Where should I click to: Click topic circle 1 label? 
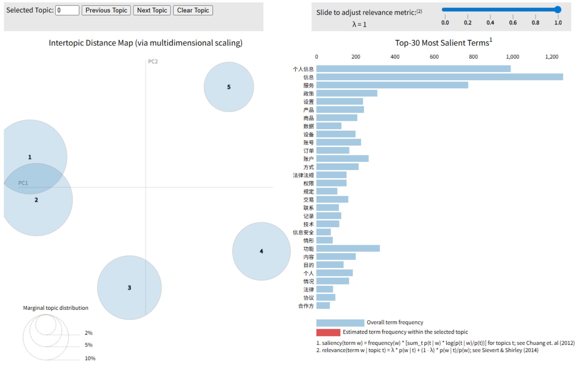tap(30, 157)
